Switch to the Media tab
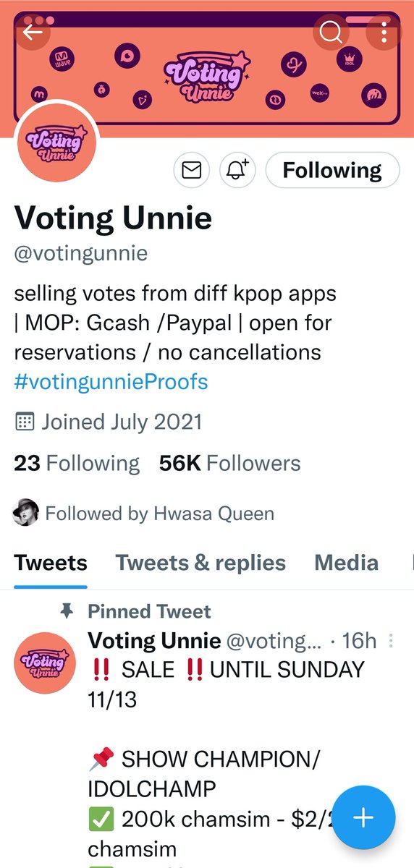 [x=346, y=563]
